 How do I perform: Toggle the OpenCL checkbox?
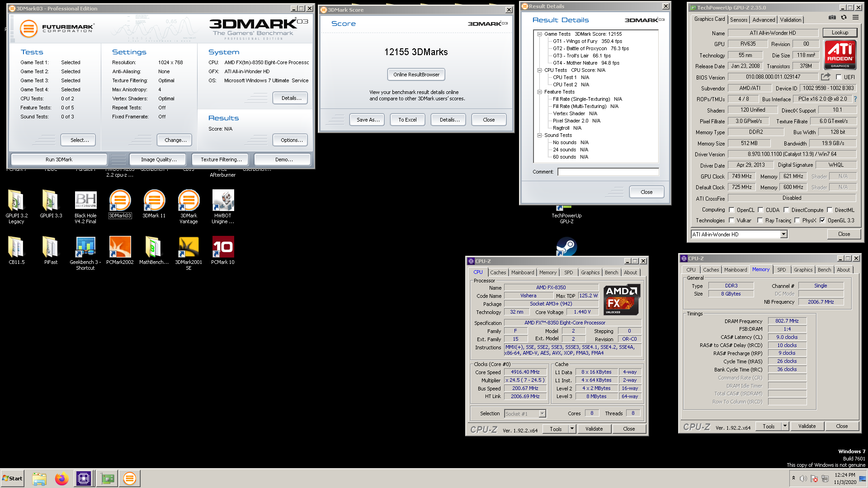click(x=732, y=210)
